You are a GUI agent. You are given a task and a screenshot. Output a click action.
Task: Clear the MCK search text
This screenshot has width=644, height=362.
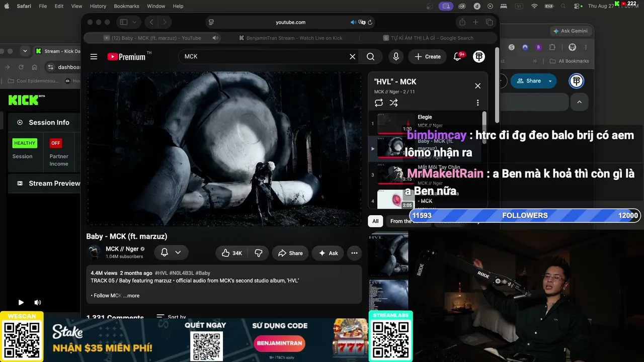353,57
